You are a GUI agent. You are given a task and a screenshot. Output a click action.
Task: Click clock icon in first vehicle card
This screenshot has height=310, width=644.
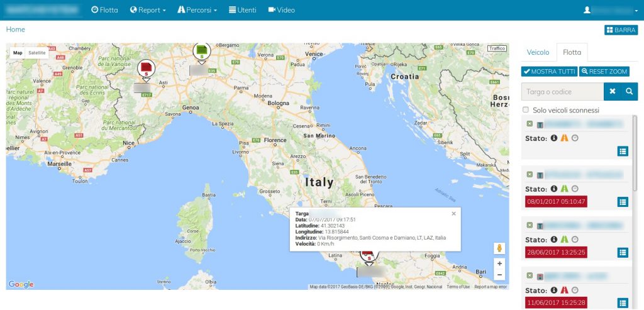(575, 138)
